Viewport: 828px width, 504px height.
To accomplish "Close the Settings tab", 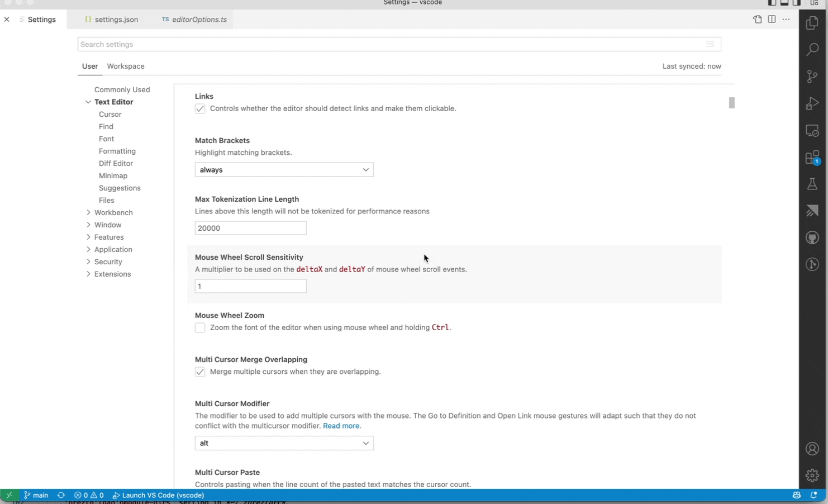I will (x=7, y=20).
